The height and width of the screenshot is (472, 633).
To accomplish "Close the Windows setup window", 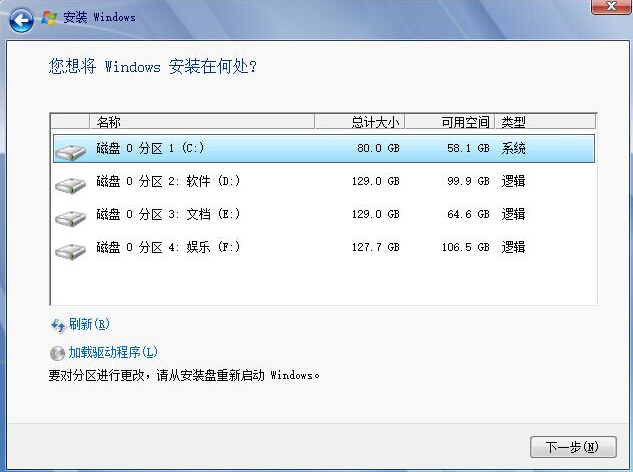I will (x=611, y=7).
